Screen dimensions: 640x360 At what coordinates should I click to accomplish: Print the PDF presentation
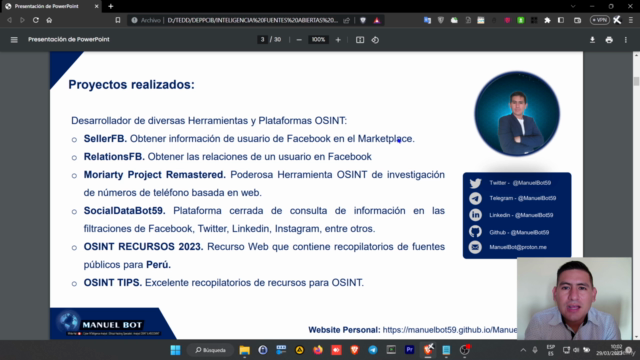point(609,40)
